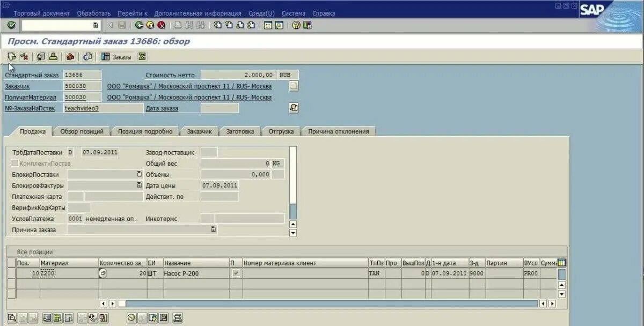Image resolution: width=644 pixels, height=326 pixels.
Task: Click the sales panel vertical scrollbar down arrow
Action: (293, 233)
